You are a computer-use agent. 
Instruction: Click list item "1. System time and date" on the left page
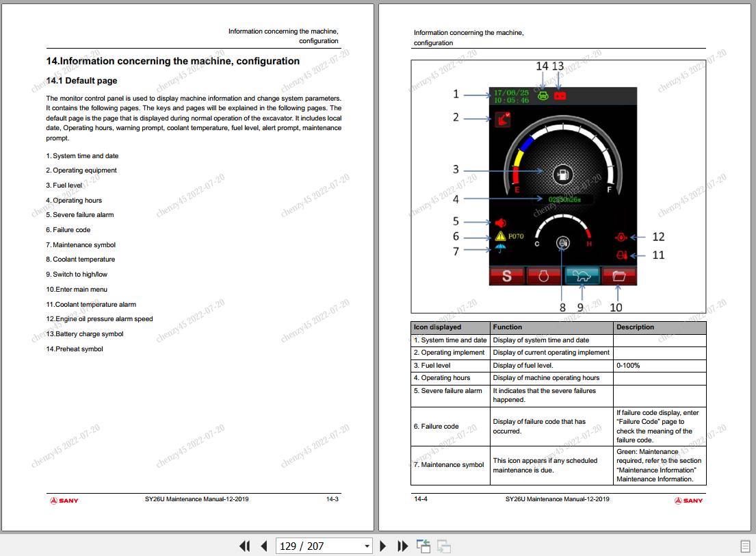click(82, 156)
